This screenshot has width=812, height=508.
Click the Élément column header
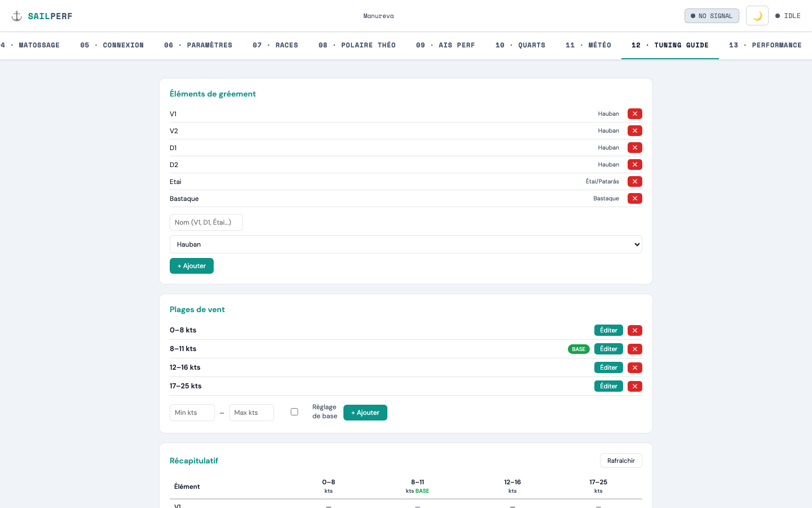[187, 487]
